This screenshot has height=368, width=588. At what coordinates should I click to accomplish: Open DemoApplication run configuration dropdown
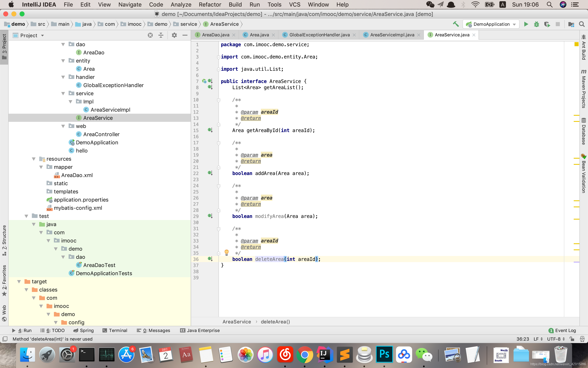(491, 24)
